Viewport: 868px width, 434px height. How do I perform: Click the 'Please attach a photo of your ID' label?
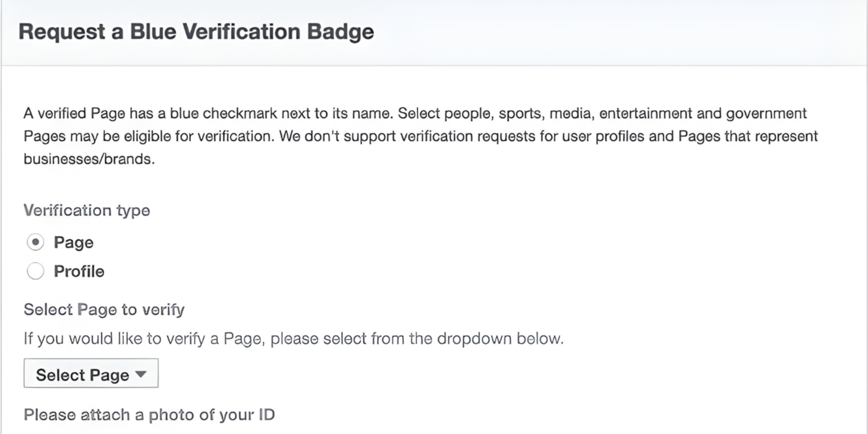point(149,415)
